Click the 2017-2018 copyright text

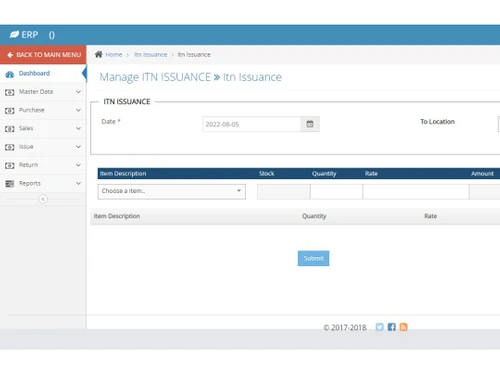coord(345,328)
